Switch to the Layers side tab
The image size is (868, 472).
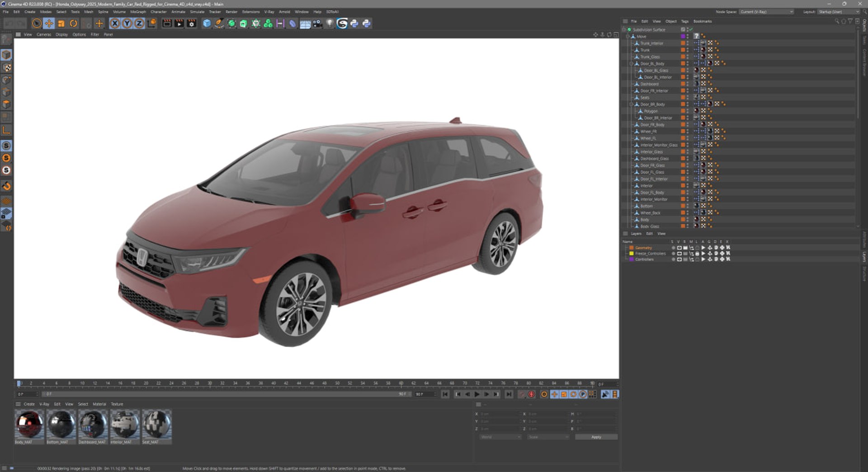pos(864,256)
